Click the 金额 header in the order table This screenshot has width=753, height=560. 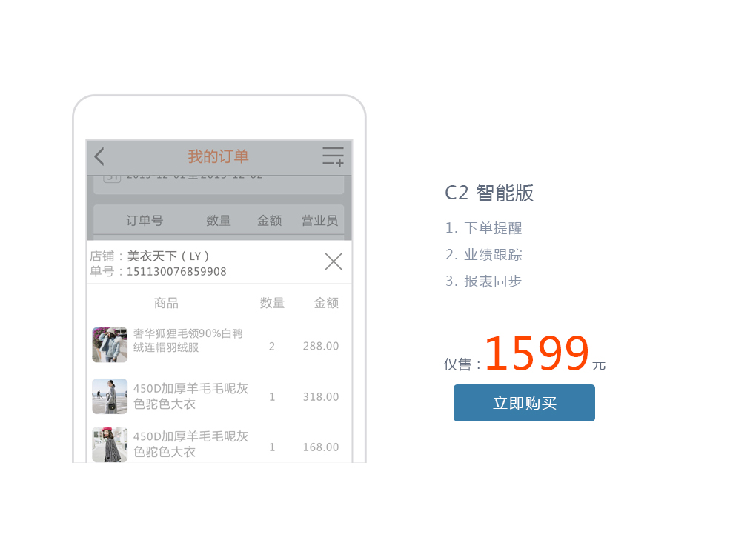tap(270, 220)
